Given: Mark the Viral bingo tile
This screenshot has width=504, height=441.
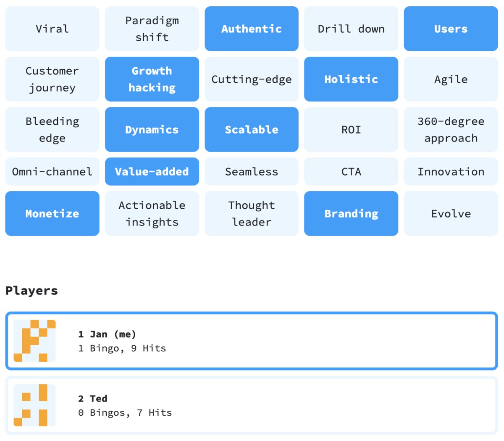Looking at the screenshot, I should [x=52, y=29].
